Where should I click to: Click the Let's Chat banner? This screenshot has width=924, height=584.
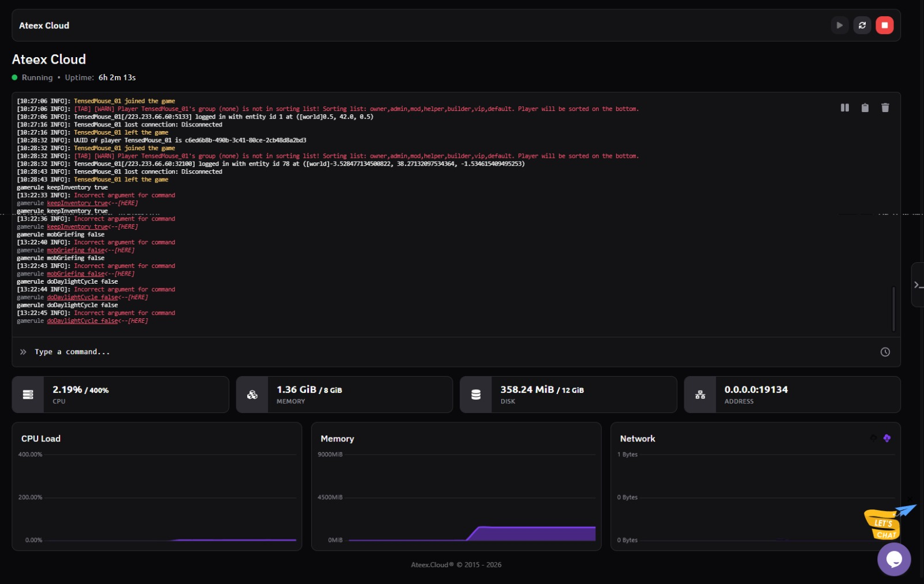point(882,525)
